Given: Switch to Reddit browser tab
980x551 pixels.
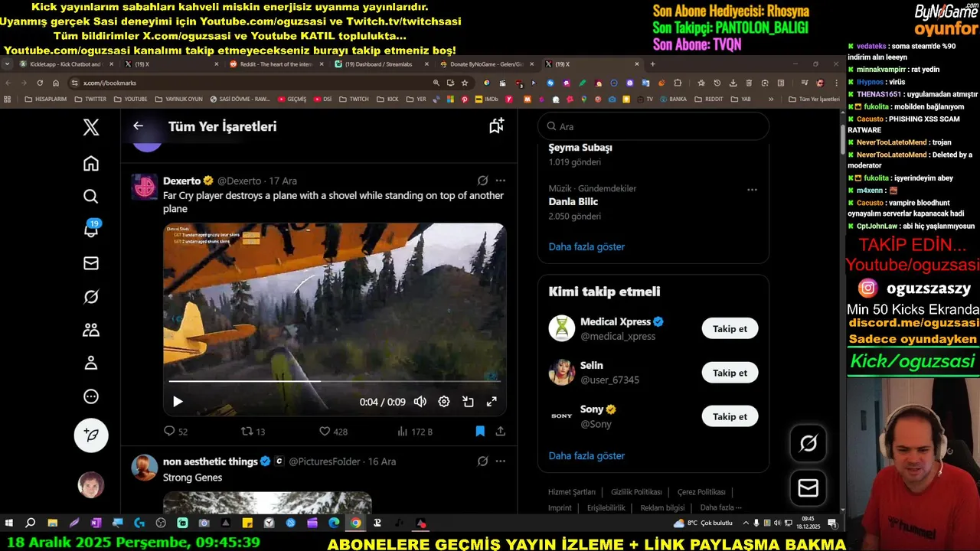Looking at the screenshot, I should click(276, 64).
